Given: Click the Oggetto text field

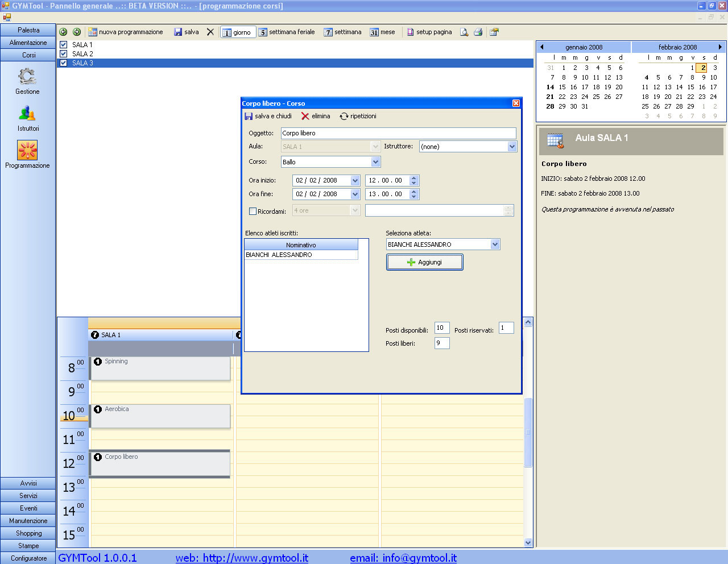Looking at the screenshot, I should tap(398, 133).
